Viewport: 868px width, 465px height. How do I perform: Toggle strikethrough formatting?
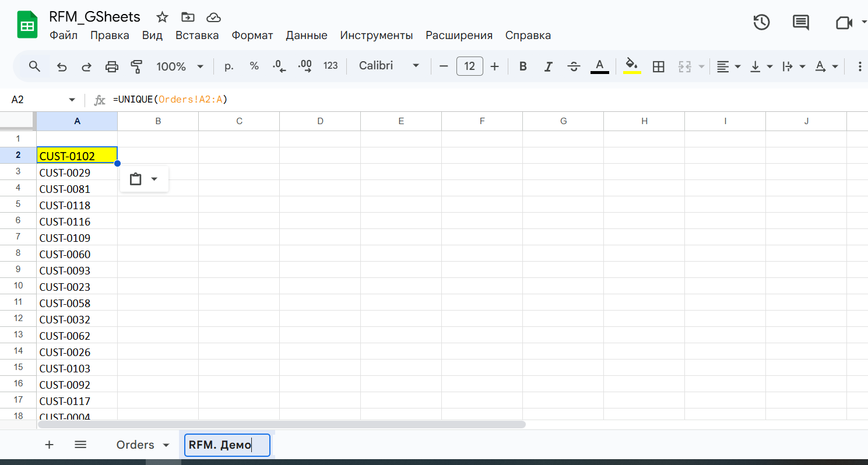point(574,66)
